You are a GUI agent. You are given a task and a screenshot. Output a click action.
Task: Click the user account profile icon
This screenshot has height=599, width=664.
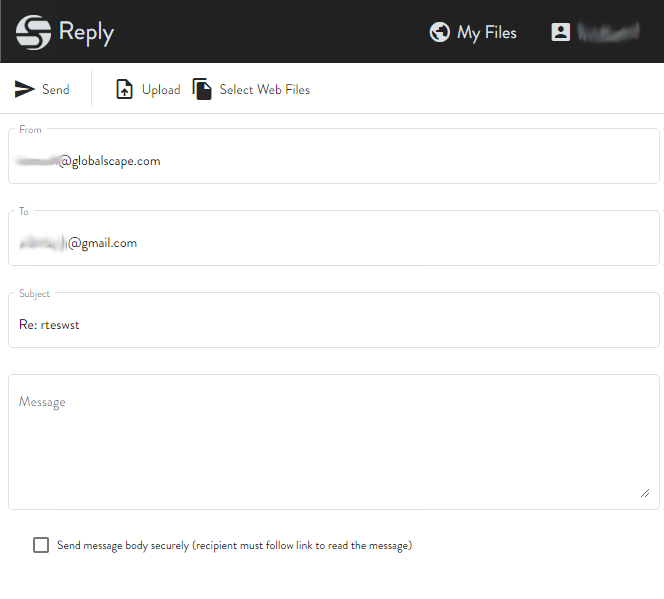pyautogui.click(x=560, y=32)
